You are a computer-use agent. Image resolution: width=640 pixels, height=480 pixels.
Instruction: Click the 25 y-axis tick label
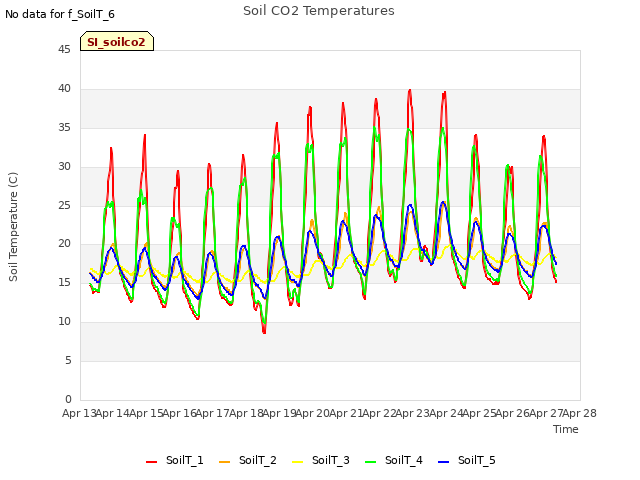[64, 205]
